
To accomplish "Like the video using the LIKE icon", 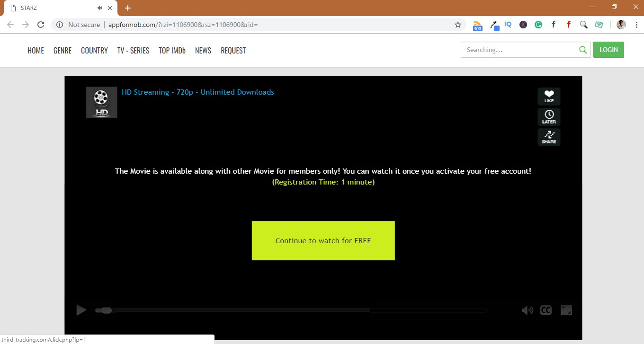I will 548,96.
